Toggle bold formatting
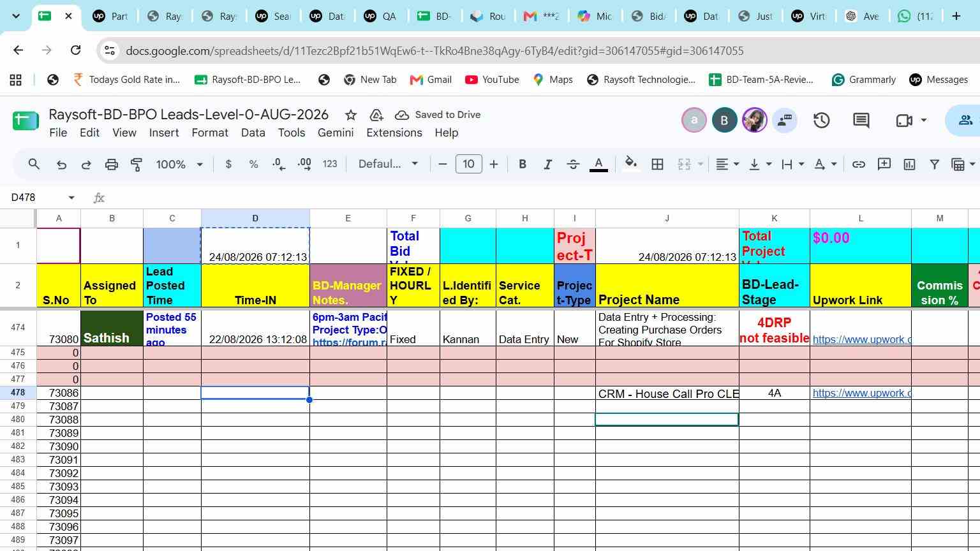This screenshot has width=980, height=551. click(x=522, y=164)
